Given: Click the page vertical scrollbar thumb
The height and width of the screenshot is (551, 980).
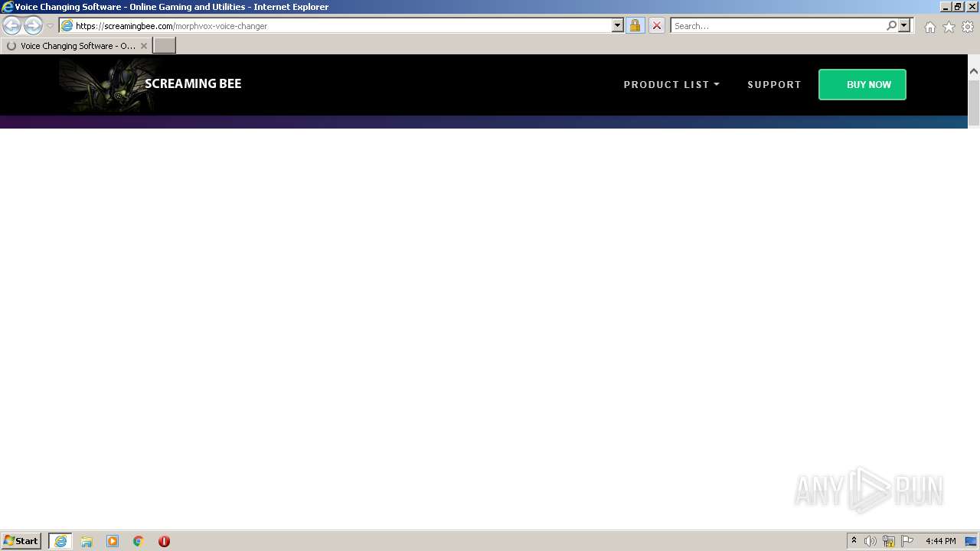Looking at the screenshot, I should 974,103.
